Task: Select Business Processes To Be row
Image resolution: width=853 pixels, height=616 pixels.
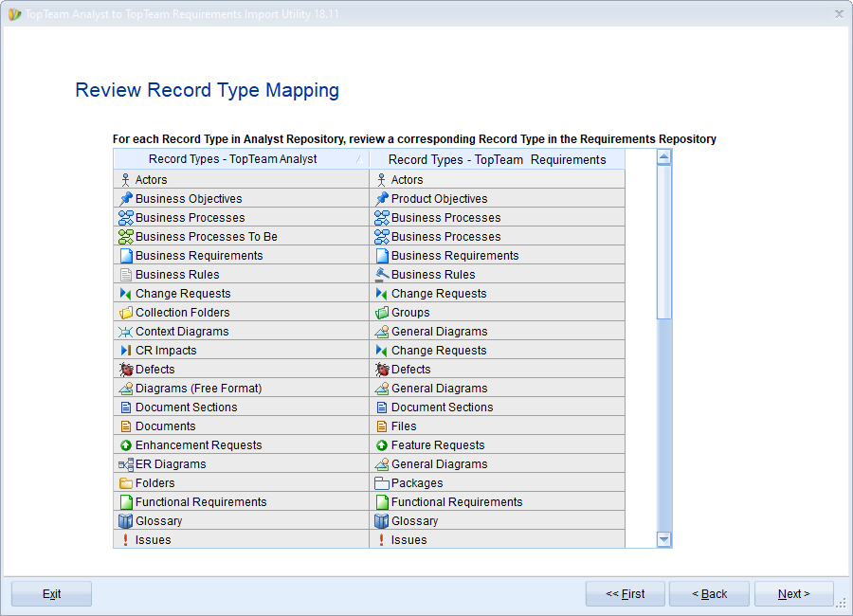Action: 241,237
